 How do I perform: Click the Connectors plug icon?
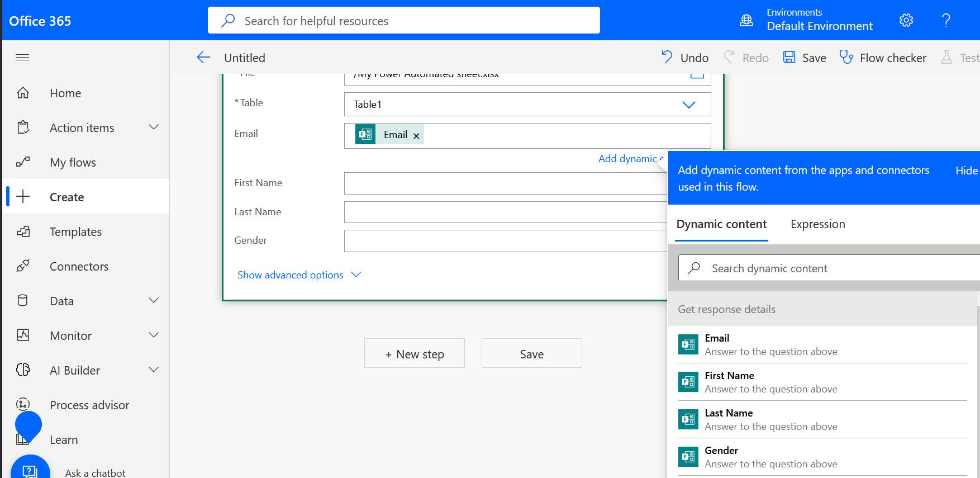[23, 266]
